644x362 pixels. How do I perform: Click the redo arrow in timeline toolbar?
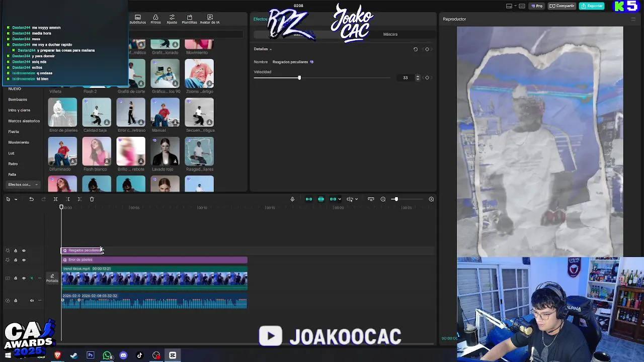[x=43, y=199]
